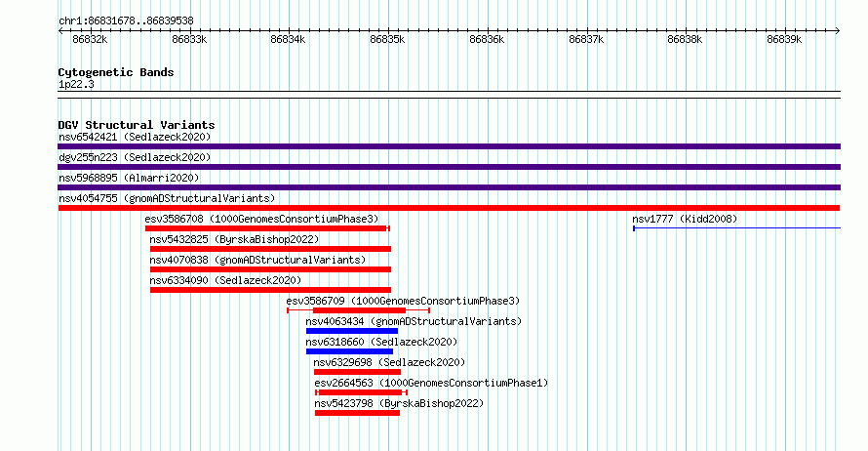The width and height of the screenshot is (868, 451).
Task: Open the nsv5423798 (ByrskaBishop2022) label
Action: (399, 403)
